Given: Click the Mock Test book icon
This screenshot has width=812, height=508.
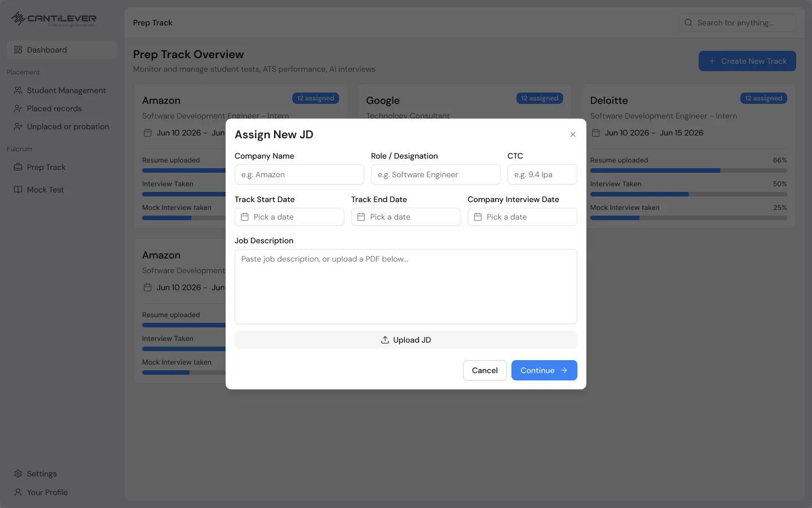Looking at the screenshot, I should (x=18, y=190).
